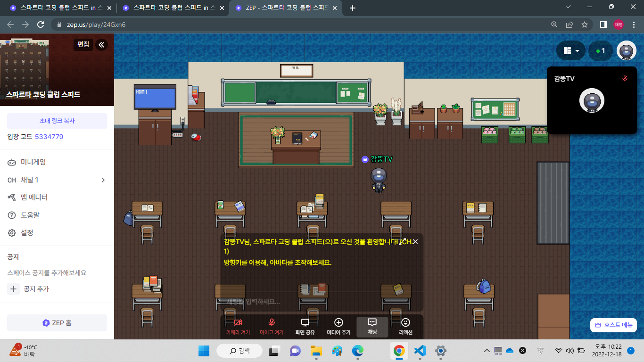Image resolution: width=644 pixels, height=362 pixels.
Task: Click the address bar URL zep.us/play/24Gxn6
Action: 96,25
